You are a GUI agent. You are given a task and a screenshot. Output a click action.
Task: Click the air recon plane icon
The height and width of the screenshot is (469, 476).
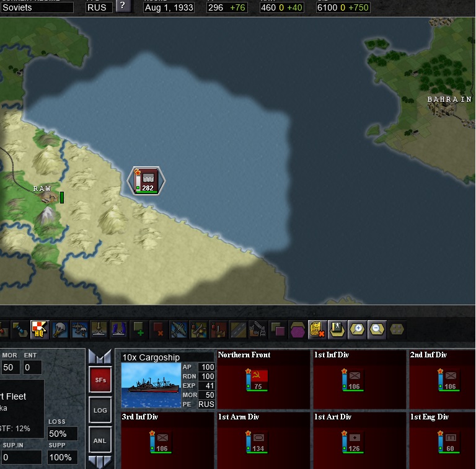(198, 329)
